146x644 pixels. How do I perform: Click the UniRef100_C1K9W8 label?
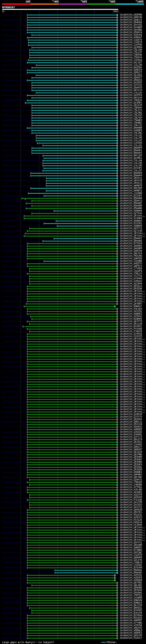131,261
